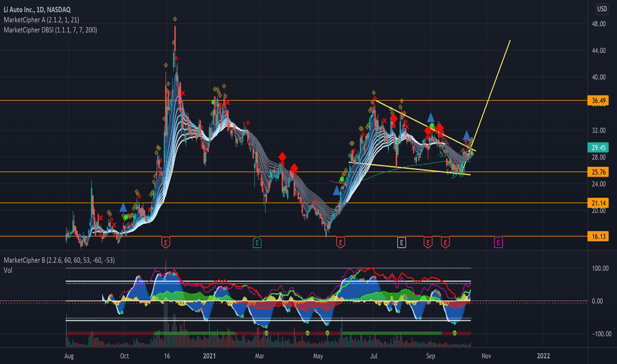Click the 32.00 price axis value
This screenshot has width=617, height=364.
[598, 130]
